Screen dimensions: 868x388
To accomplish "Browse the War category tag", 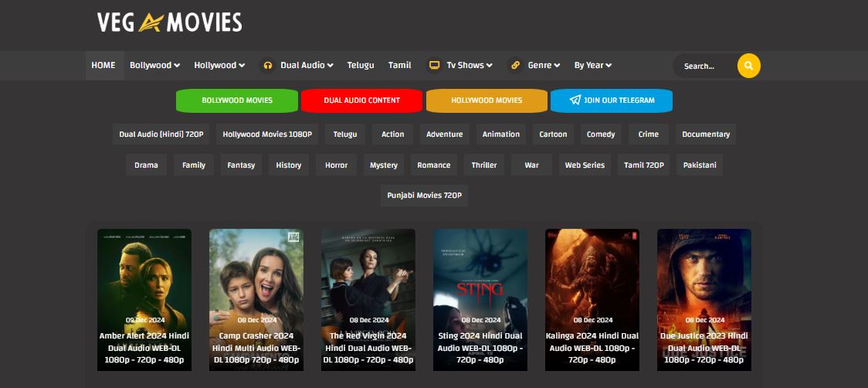I will click(531, 165).
